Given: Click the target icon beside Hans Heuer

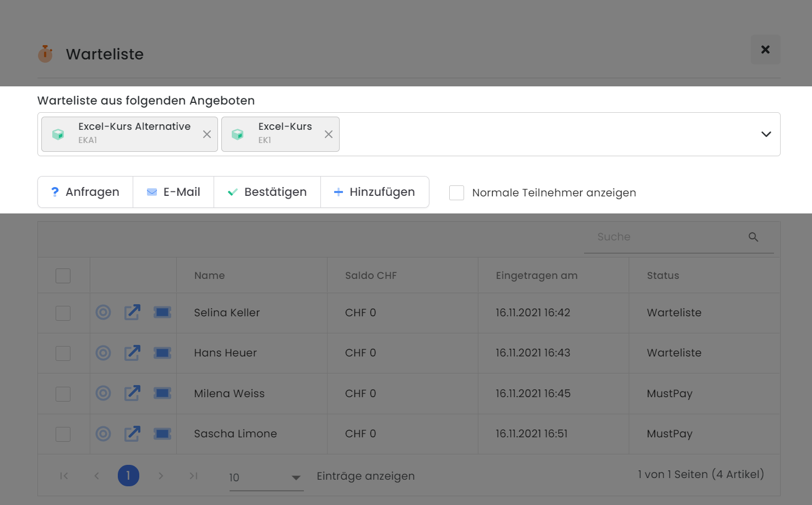Looking at the screenshot, I should (103, 353).
